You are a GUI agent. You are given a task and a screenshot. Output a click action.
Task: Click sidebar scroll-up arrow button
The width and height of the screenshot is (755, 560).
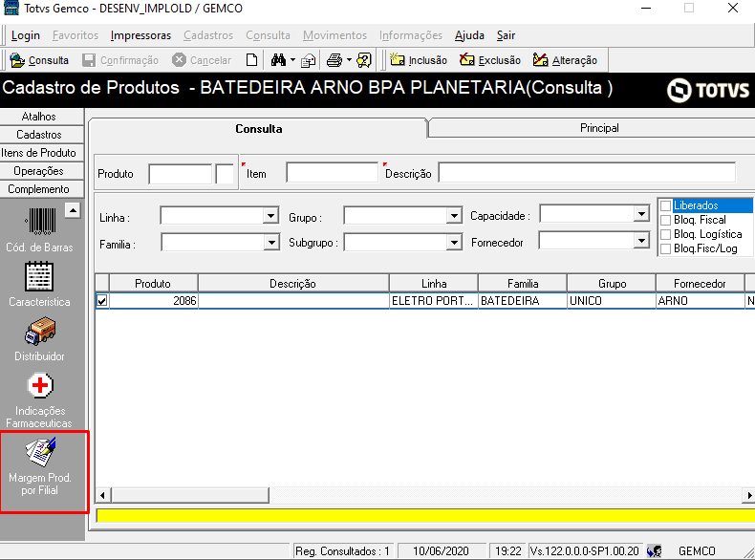[x=73, y=210]
